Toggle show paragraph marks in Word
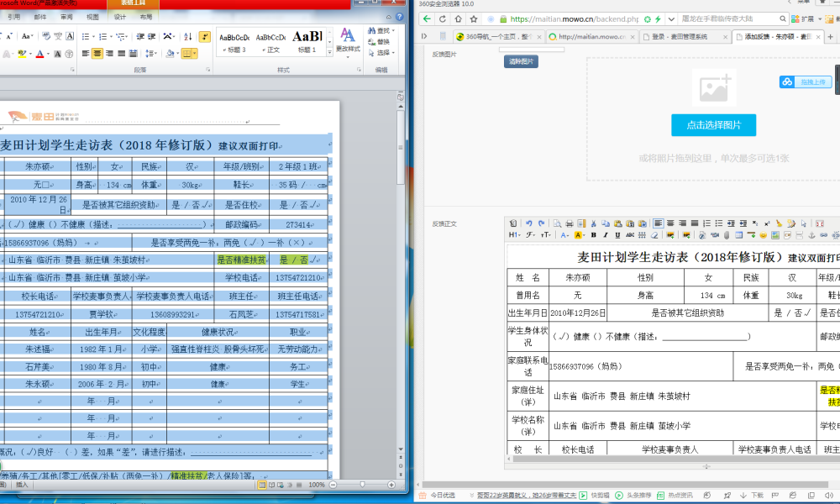This screenshot has height=504, width=840. tap(205, 36)
